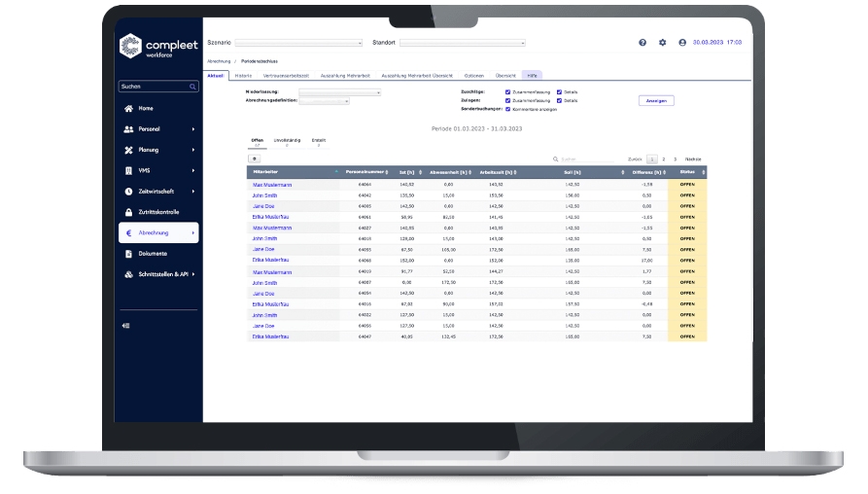This screenshot has height=494, width=868.
Task: Click the Planung tools icon
Action: point(128,150)
